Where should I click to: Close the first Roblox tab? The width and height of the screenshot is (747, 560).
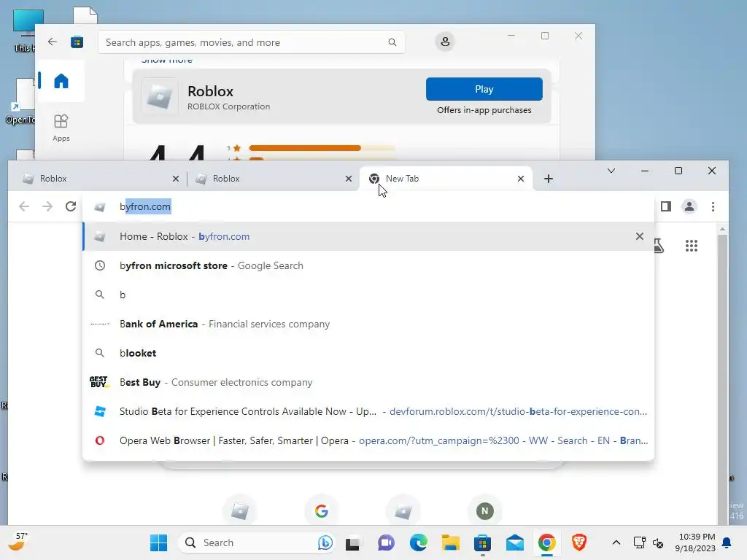(175, 179)
